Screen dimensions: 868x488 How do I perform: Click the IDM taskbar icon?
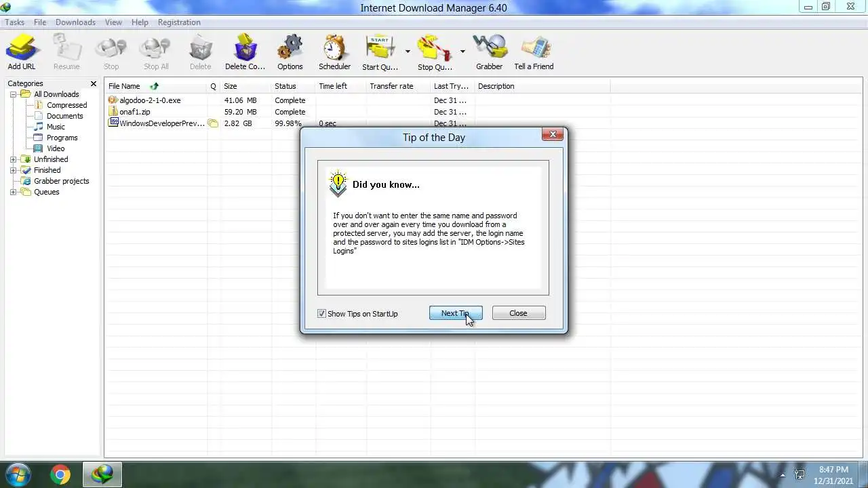coord(102,474)
